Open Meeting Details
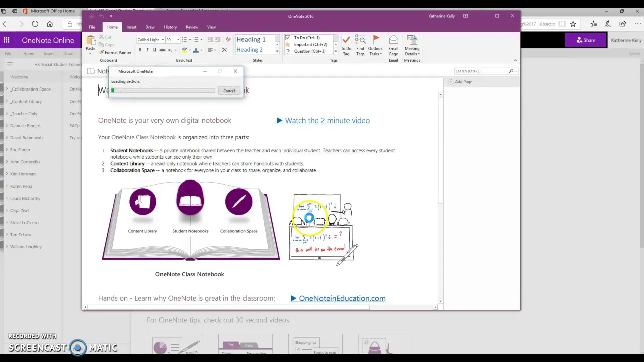The width and height of the screenshot is (644, 362). point(412,45)
